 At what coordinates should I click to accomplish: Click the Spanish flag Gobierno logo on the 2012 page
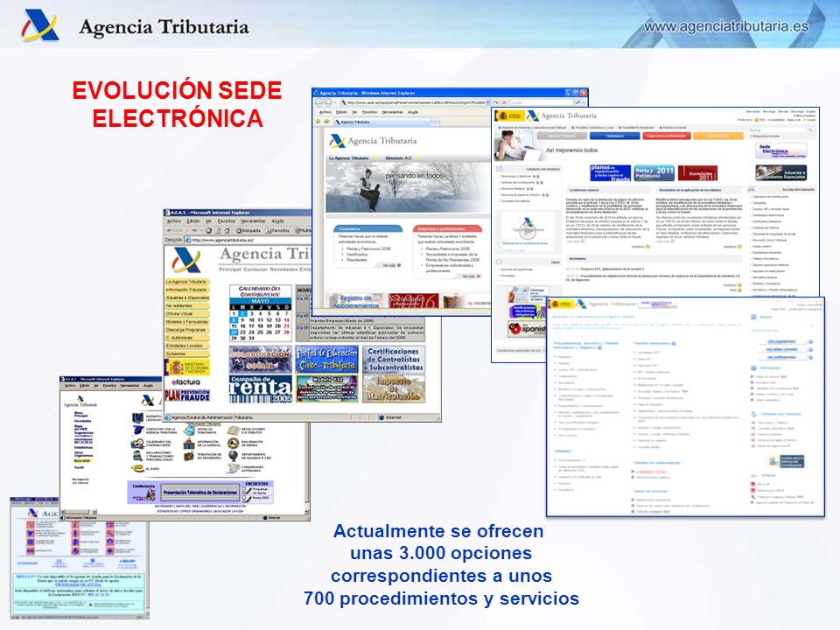(x=509, y=115)
